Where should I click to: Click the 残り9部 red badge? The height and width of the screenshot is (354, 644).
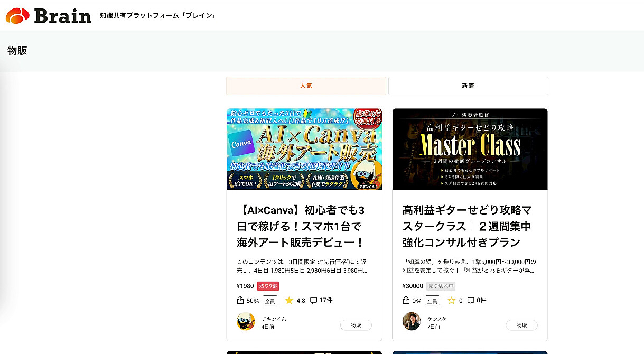pos(268,286)
